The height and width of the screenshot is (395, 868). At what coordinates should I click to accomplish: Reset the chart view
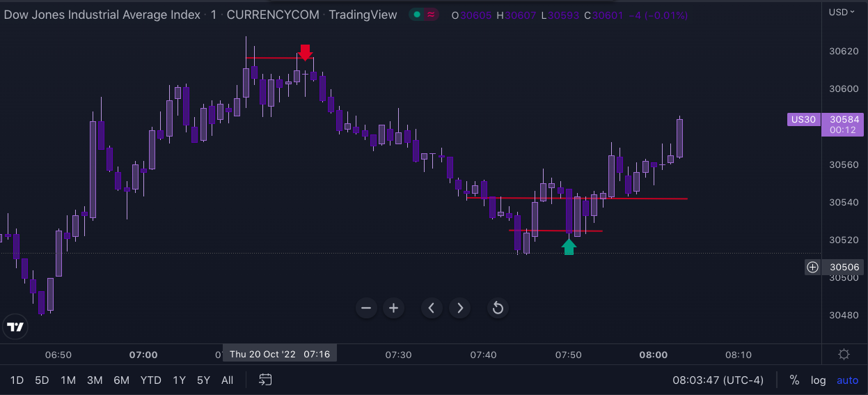click(x=497, y=308)
